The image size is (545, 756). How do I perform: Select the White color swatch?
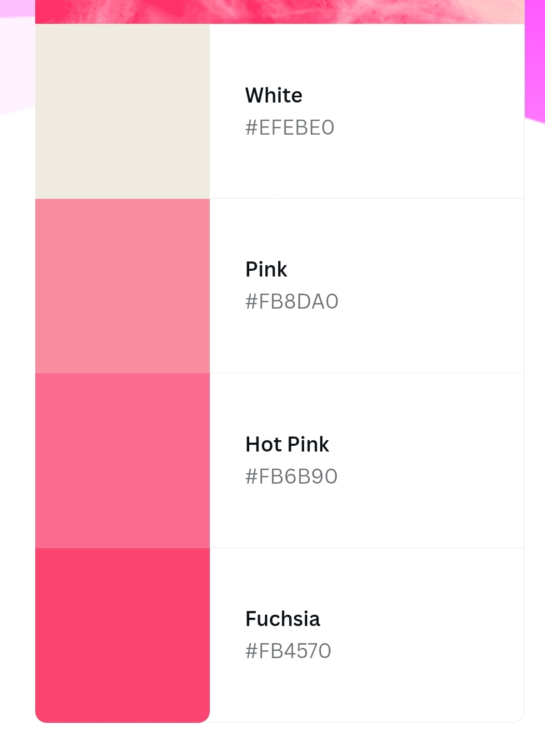(122, 111)
